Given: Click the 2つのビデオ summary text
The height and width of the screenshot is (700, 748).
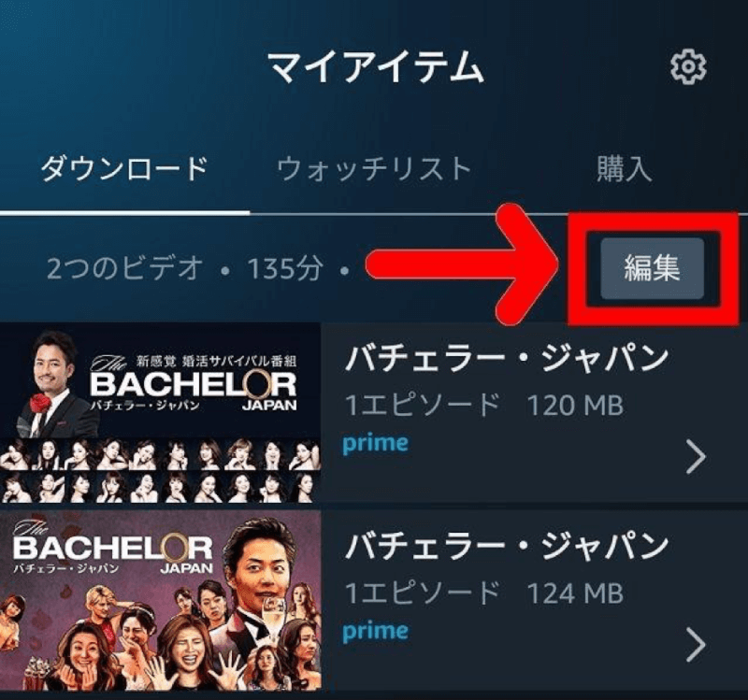Looking at the screenshot, I should tap(125, 268).
